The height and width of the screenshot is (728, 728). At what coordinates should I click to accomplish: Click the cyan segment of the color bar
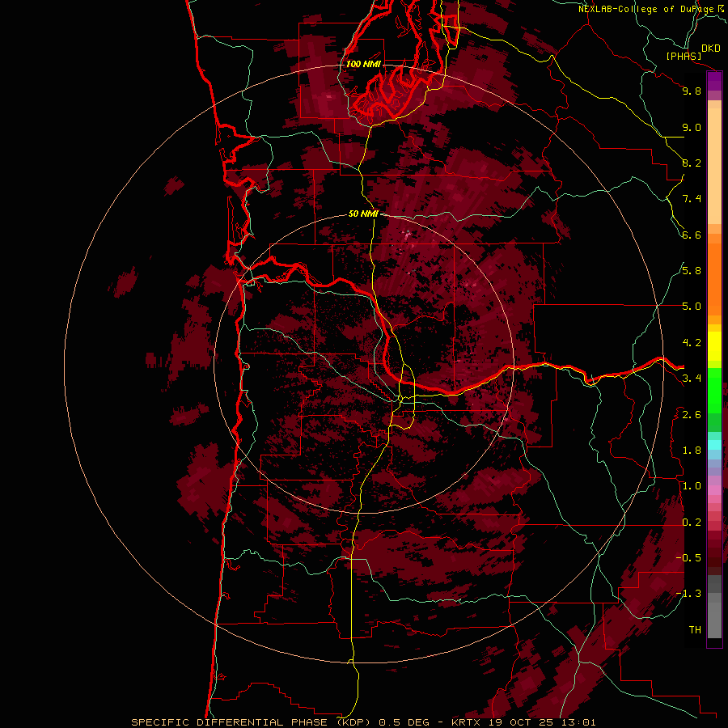click(714, 445)
